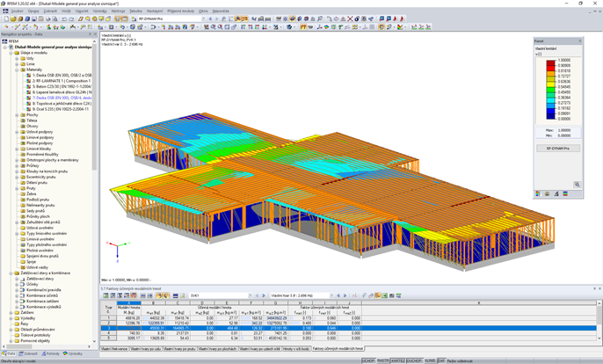Toggle the UCHOP snap status button
The height and width of the screenshot is (364, 603).
point(368,360)
